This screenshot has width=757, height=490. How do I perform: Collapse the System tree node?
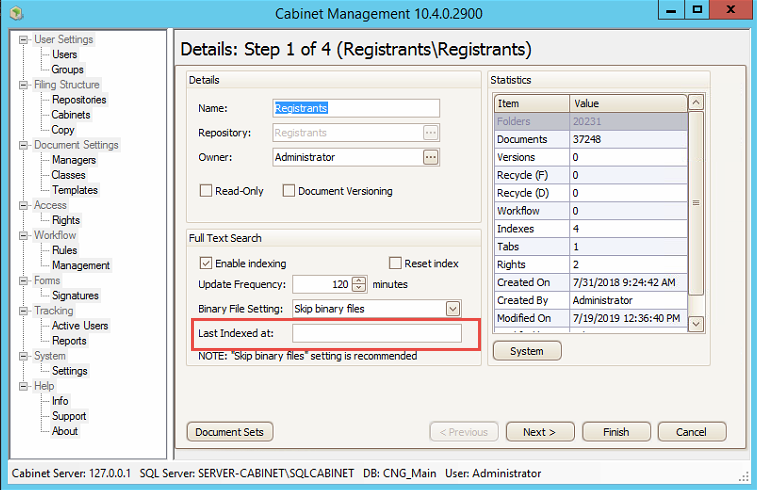coord(23,356)
